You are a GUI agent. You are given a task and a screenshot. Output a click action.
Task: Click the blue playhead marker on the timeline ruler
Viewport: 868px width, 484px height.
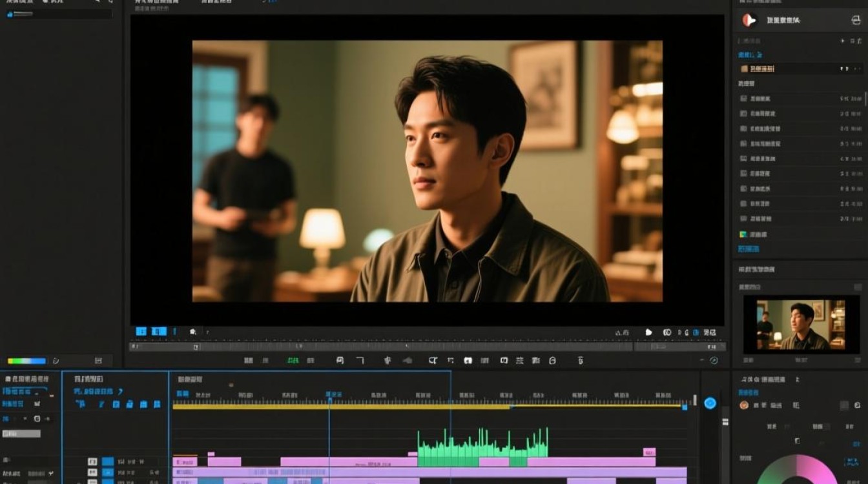click(329, 400)
